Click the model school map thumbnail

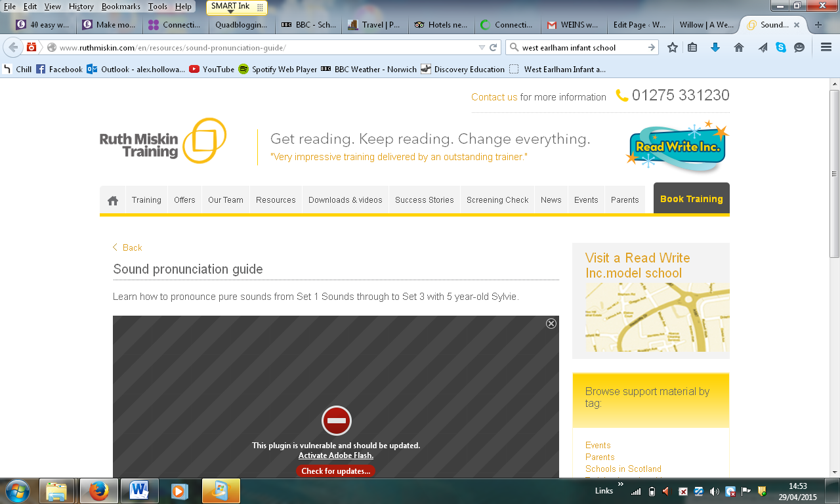click(x=658, y=318)
